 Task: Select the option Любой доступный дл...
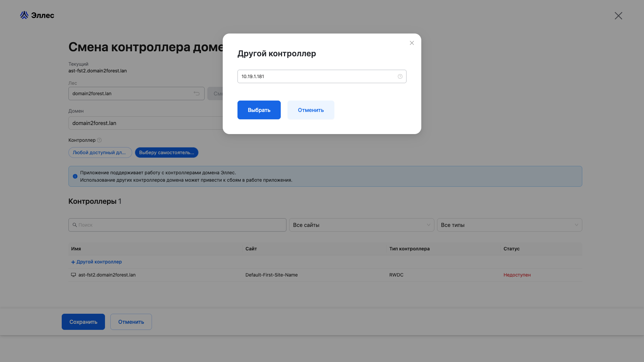coord(100,153)
